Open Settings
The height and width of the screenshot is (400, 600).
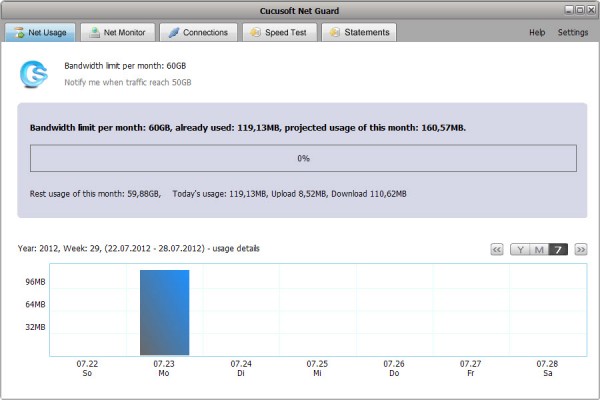click(x=573, y=33)
